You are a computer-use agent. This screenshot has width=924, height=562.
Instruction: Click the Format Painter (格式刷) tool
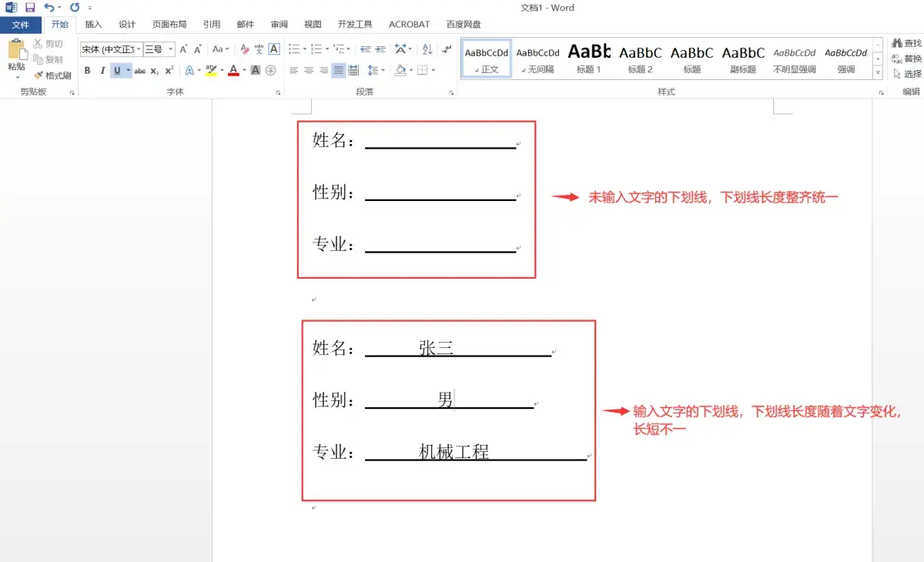click(x=52, y=75)
